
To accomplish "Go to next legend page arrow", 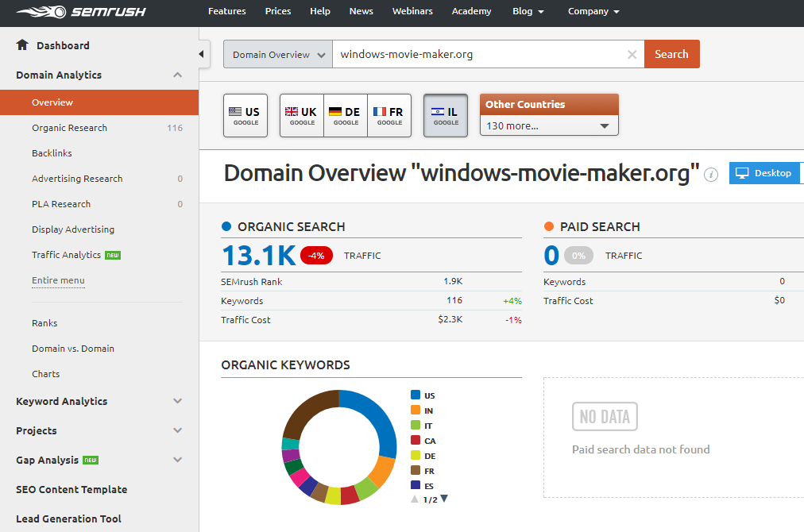I will tap(444, 499).
